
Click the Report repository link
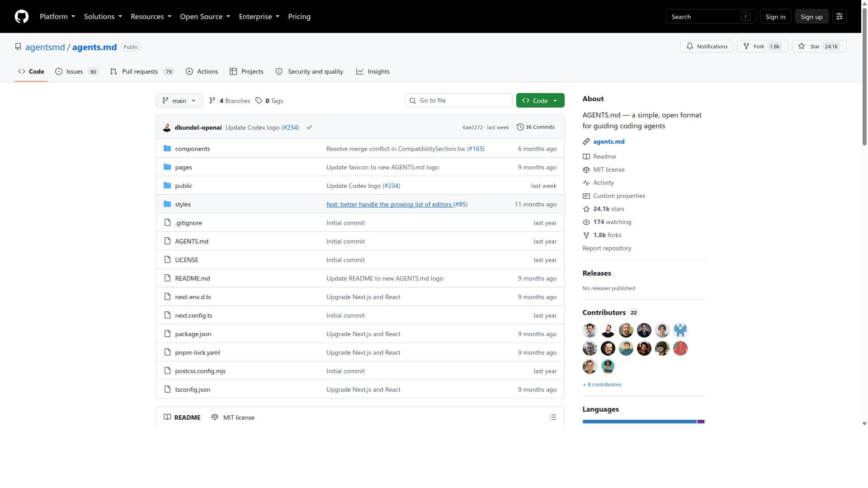pyautogui.click(x=607, y=249)
